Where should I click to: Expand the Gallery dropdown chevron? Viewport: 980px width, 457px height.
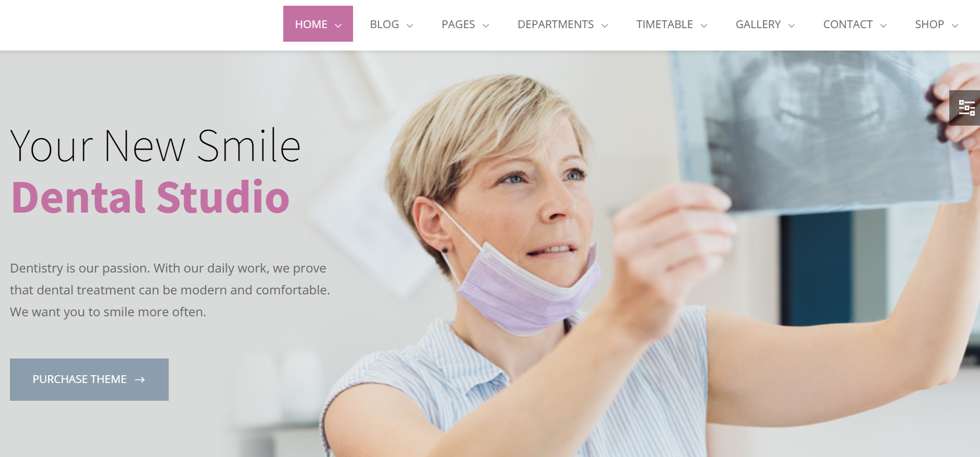pyautogui.click(x=791, y=25)
